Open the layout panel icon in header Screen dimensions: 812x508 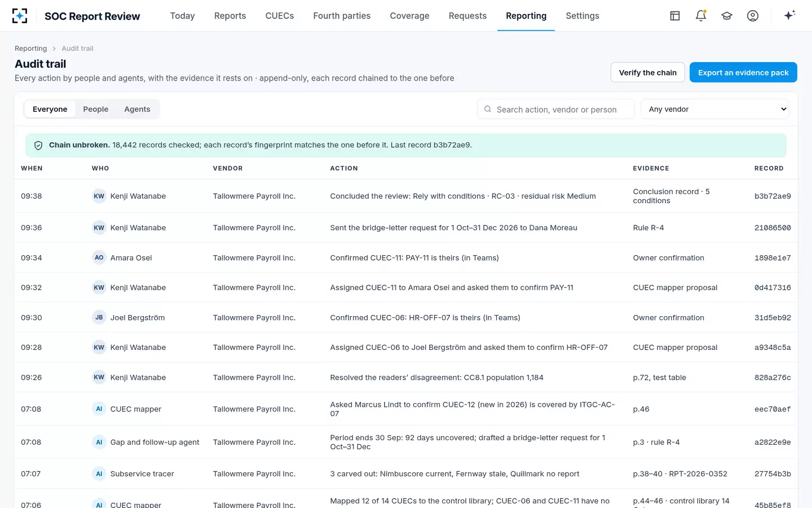(675, 16)
